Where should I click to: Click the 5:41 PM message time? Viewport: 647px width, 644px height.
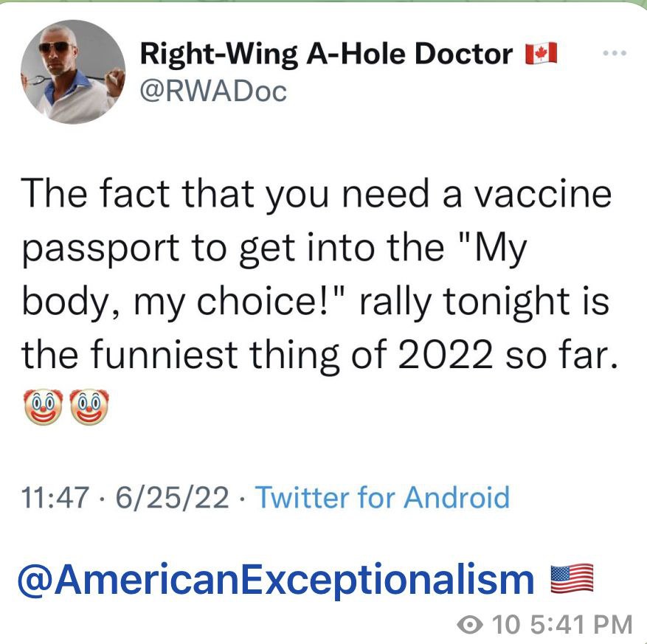(x=578, y=625)
